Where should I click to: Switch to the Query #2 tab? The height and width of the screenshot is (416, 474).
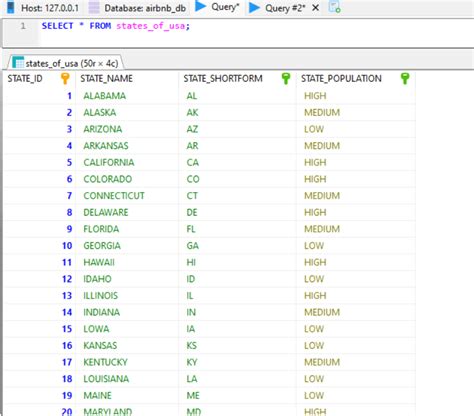(x=278, y=8)
